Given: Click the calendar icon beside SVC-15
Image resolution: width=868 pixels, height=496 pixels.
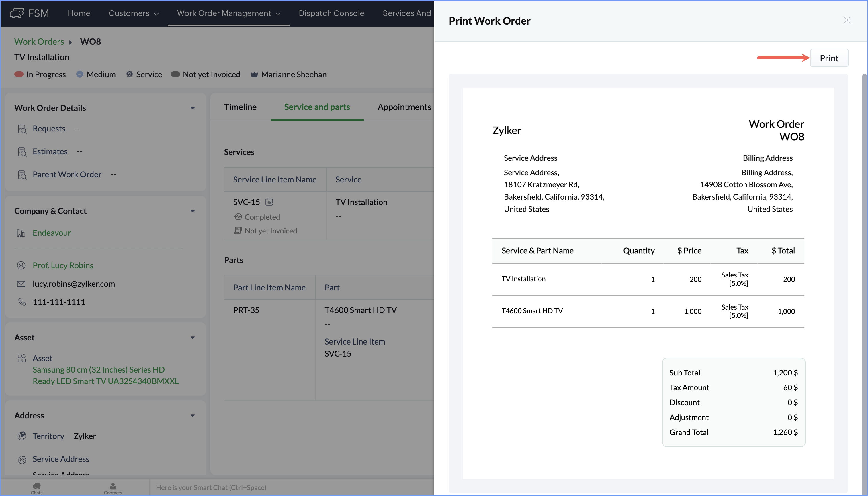Looking at the screenshot, I should tap(269, 202).
